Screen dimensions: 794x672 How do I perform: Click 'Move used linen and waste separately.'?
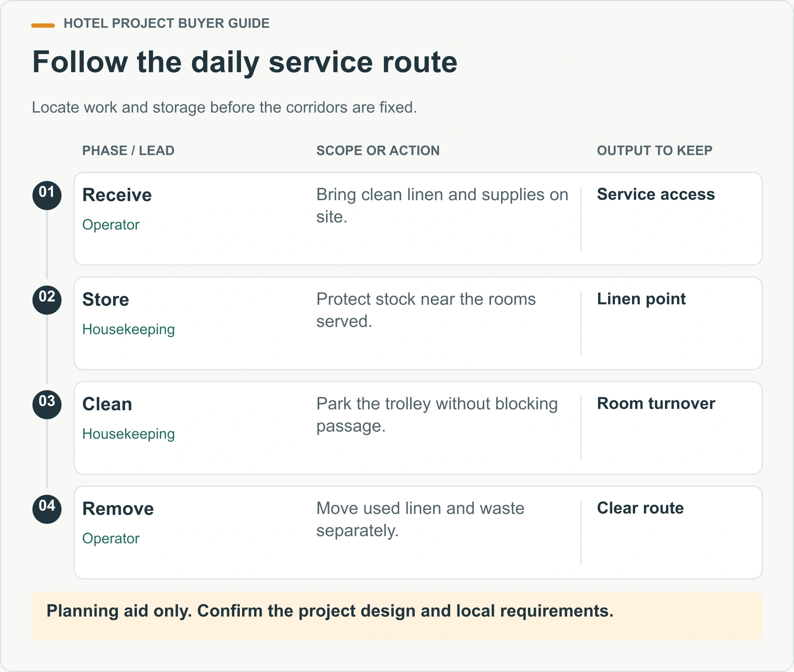click(x=420, y=519)
